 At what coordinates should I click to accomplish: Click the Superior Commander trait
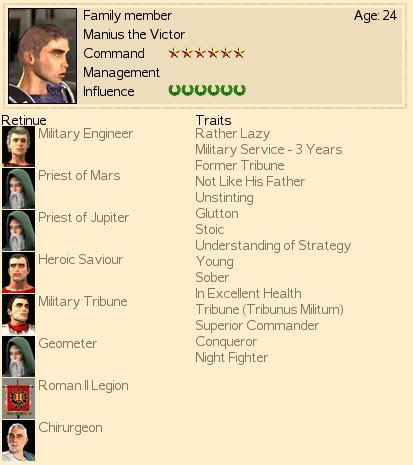tap(257, 326)
